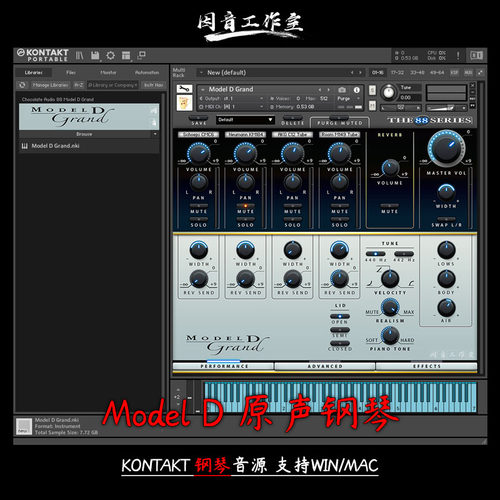
Task: Click the AUX toggle icon under instrument minimize
Action: pyautogui.click(x=472, y=99)
